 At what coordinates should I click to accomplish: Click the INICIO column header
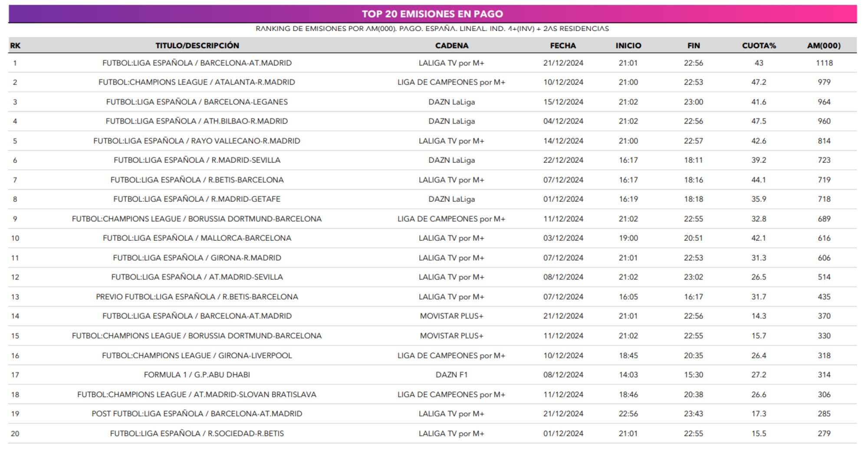coord(628,46)
